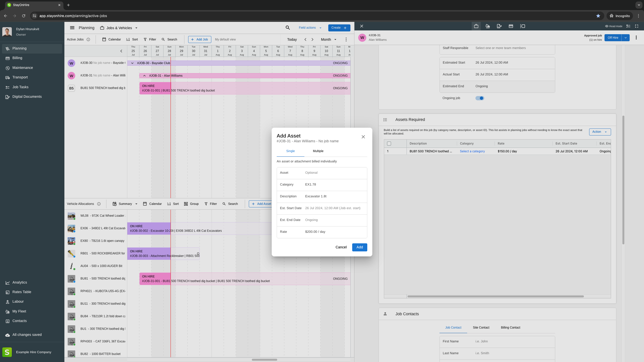Click the magnifier search icon in top bar
The width and height of the screenshot is (644, 362).
pos(288,28)
